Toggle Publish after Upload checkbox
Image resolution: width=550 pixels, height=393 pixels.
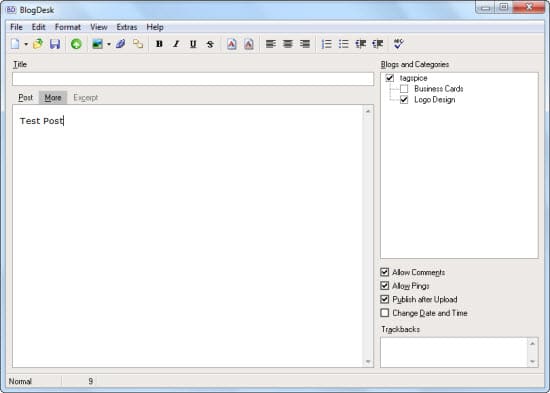pyautogui.click(x=384, y=299)
